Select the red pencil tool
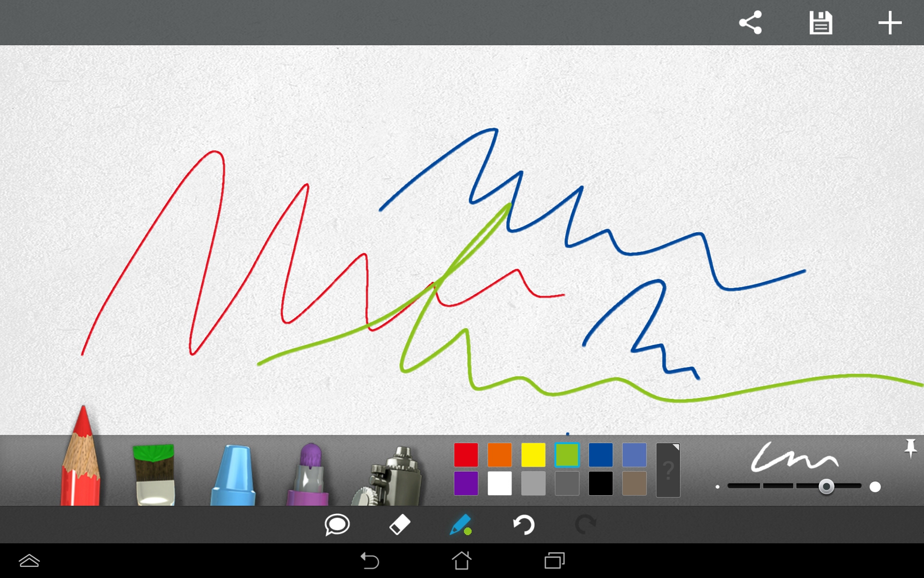 [x=81, y=462]
